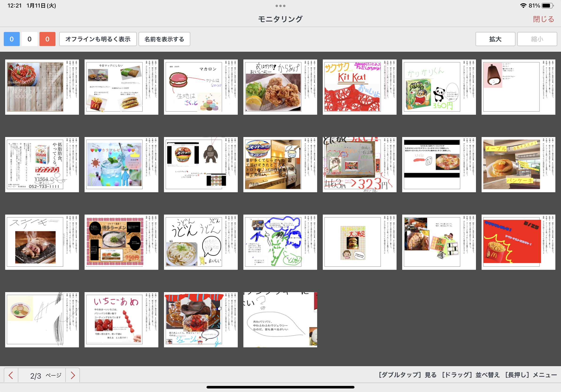Tap the battery icon in status bar
Screen dimensions: 561x392
pos(547,6)
